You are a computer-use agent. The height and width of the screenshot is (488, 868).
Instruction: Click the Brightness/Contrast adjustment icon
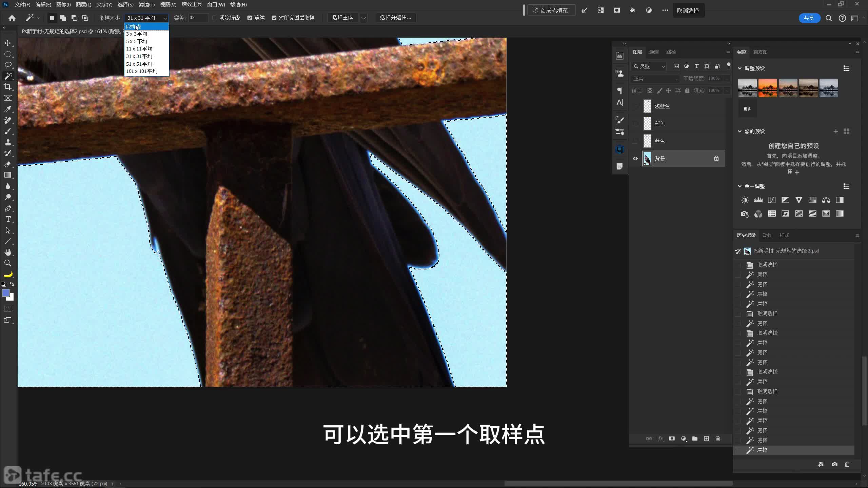tap(744, 200)
